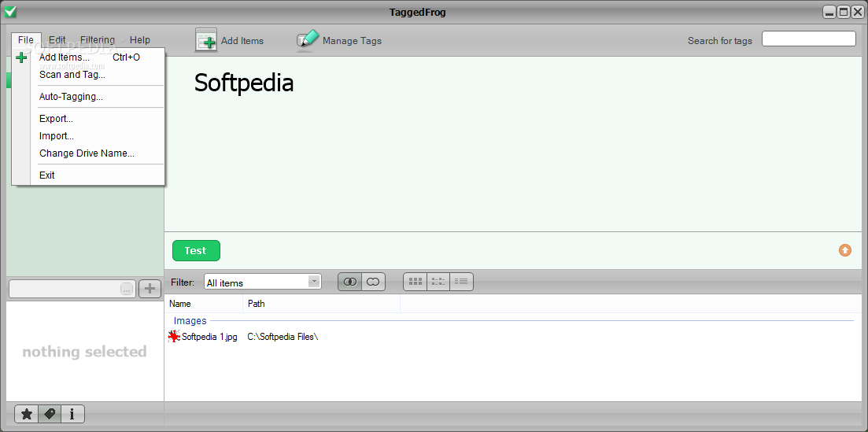Open Manage Tags from the toolbar
The height and width of the screenshot is (432, 868).
339,40
